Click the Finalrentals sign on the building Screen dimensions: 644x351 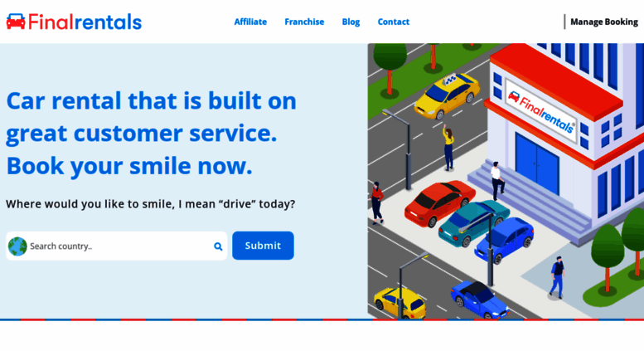click(541, 110)
